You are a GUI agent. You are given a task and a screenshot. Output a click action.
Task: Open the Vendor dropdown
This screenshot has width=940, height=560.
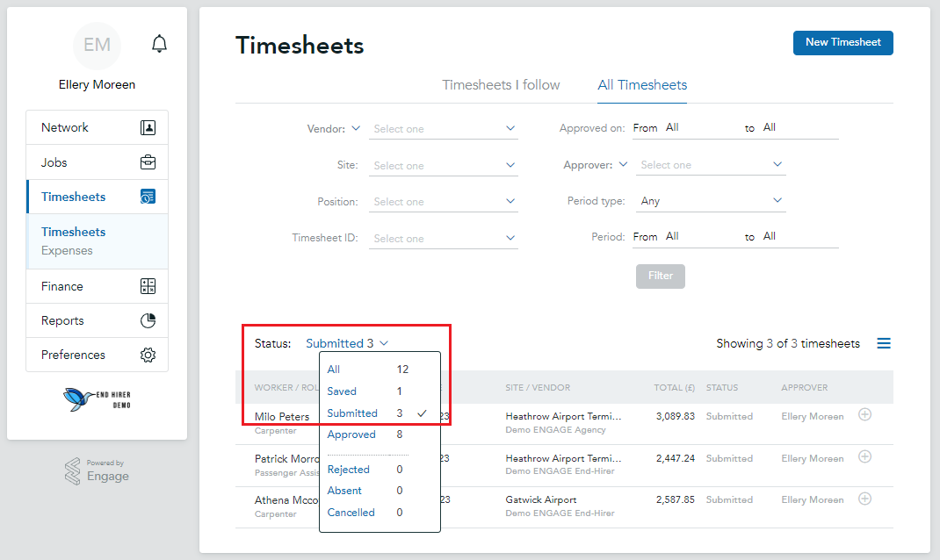(443, 128)
